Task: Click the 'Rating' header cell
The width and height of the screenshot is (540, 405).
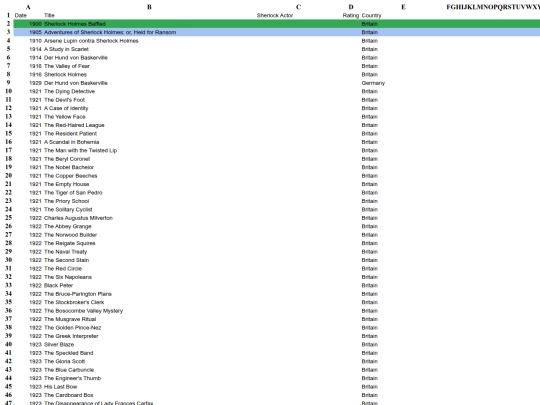Action: [x=351, y=15]
